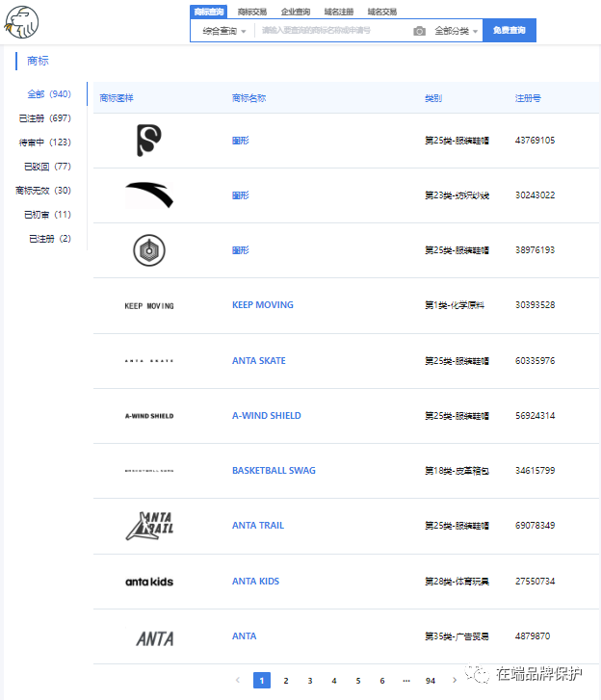The image size is (601, 700).
Task: Open A-WIND SHIELD trademark image
Action: click(149, 416)
